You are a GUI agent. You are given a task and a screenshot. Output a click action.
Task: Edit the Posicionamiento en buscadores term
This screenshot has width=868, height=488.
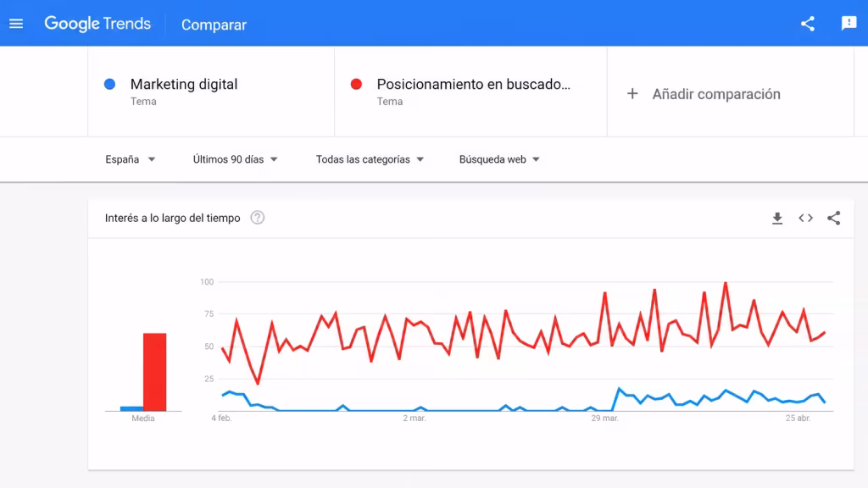click(x=473, y=84)
